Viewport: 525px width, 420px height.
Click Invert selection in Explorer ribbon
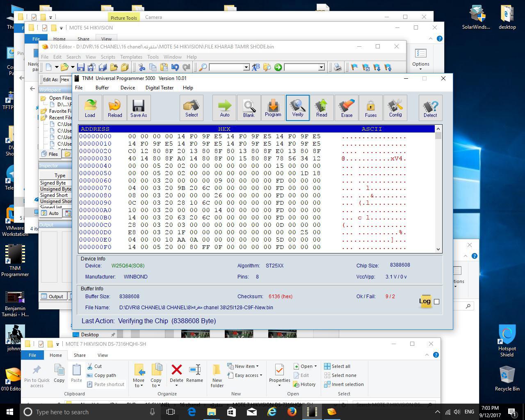point(344,384)
